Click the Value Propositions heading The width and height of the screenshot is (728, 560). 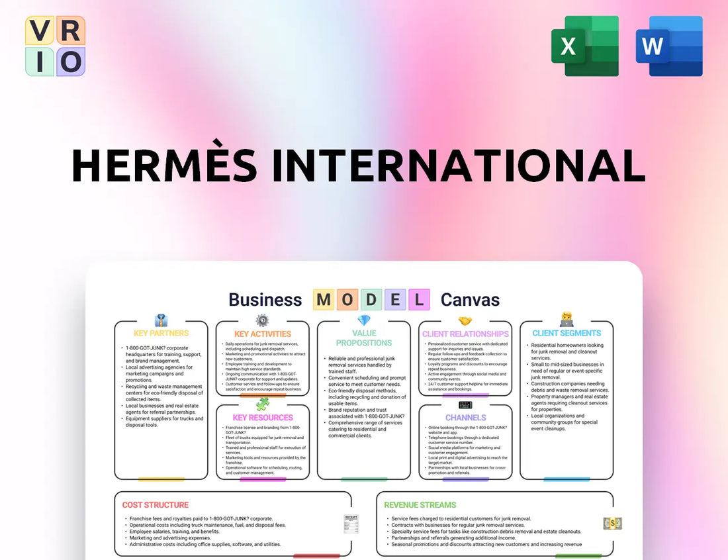(364, 338)
